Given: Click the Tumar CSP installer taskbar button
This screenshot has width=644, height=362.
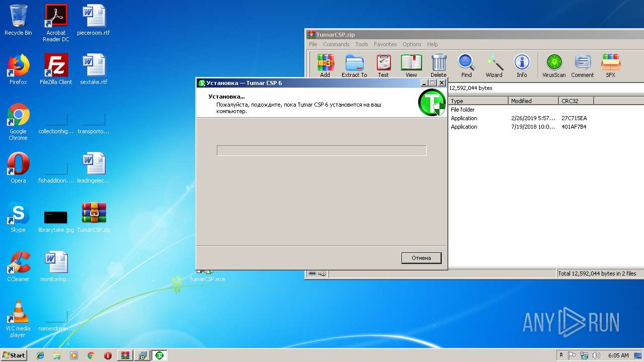Looking at the screenshot, I should (159, 355).
